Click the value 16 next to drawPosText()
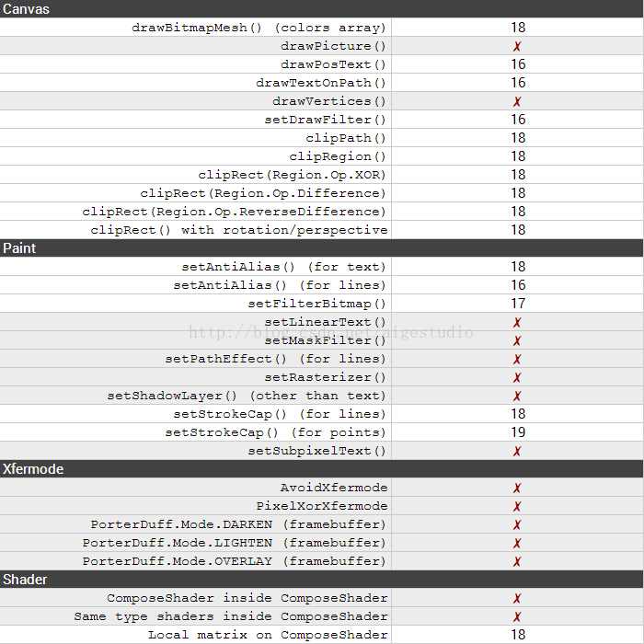 [x=518, y=64]
